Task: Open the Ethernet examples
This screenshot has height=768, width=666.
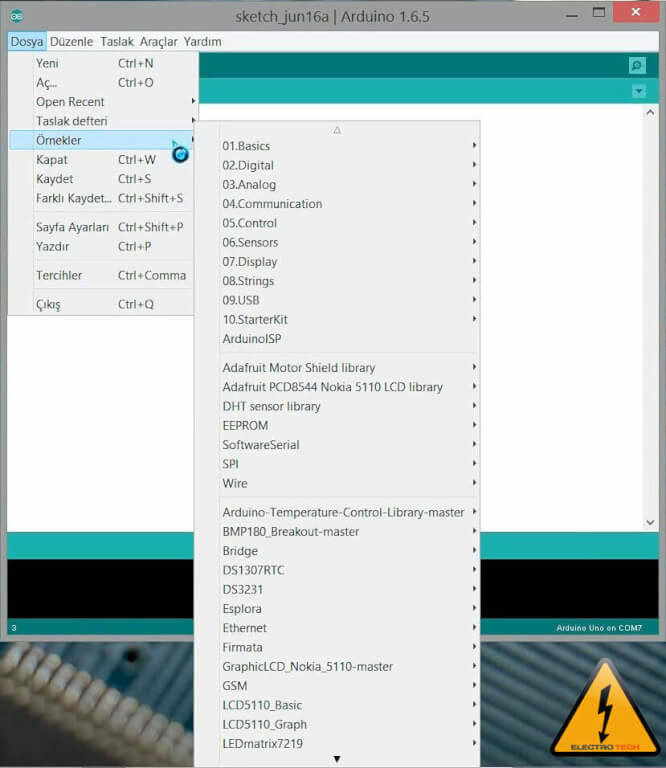Action: [x=337, y=628]
